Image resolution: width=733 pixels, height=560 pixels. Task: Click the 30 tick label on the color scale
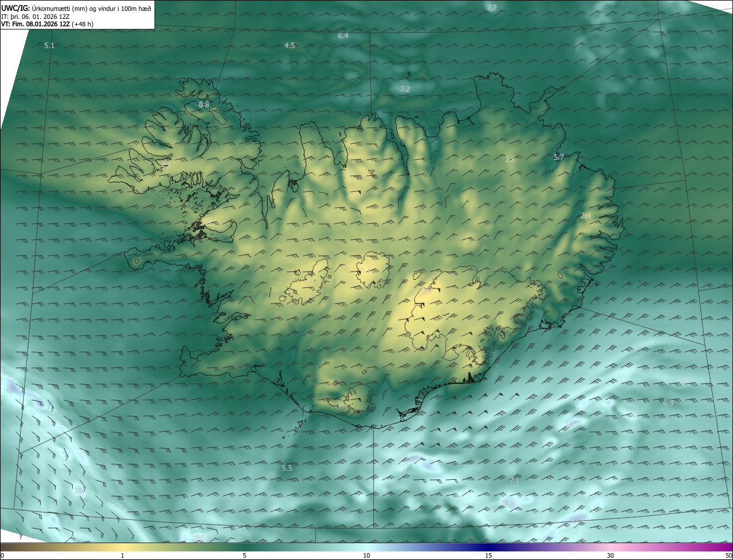[610, 555]
